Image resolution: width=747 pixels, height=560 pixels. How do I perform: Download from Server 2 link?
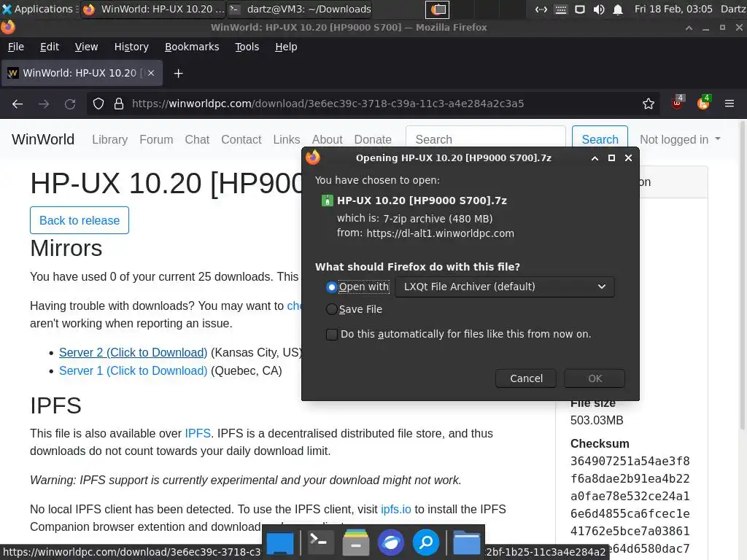tap(133, 352)
